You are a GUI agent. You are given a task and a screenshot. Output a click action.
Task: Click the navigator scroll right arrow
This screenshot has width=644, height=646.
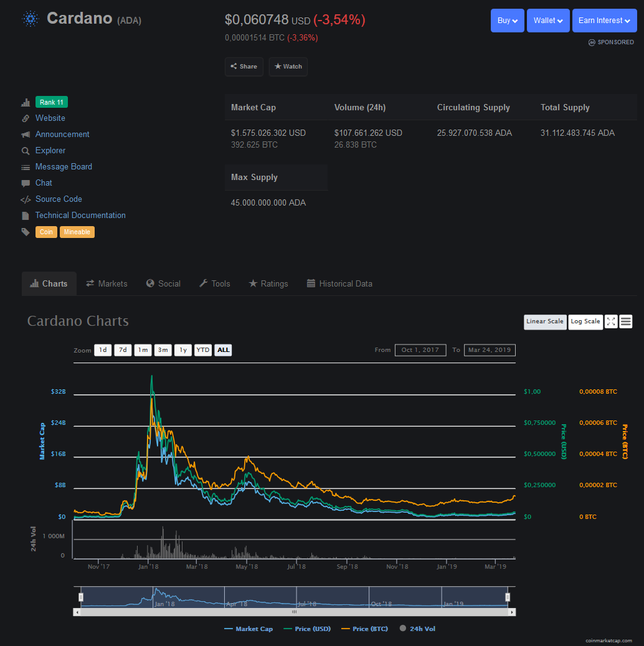(x=512, y=612)
